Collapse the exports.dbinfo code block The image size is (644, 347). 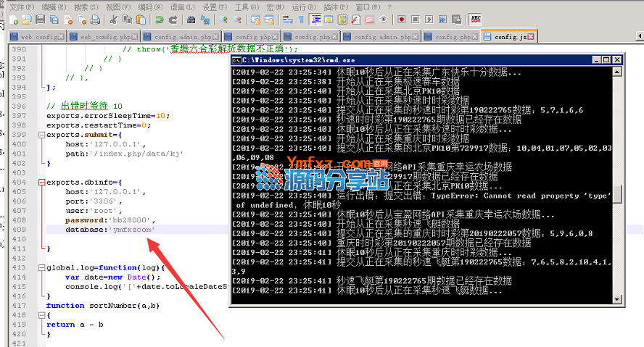click(x=41, y=182)
